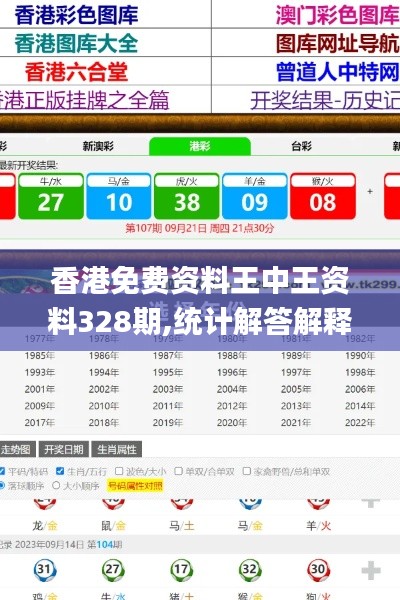Select year 2022年
Image resolution: width=400 pixels, height=600 pixels.
coord(360,423)
